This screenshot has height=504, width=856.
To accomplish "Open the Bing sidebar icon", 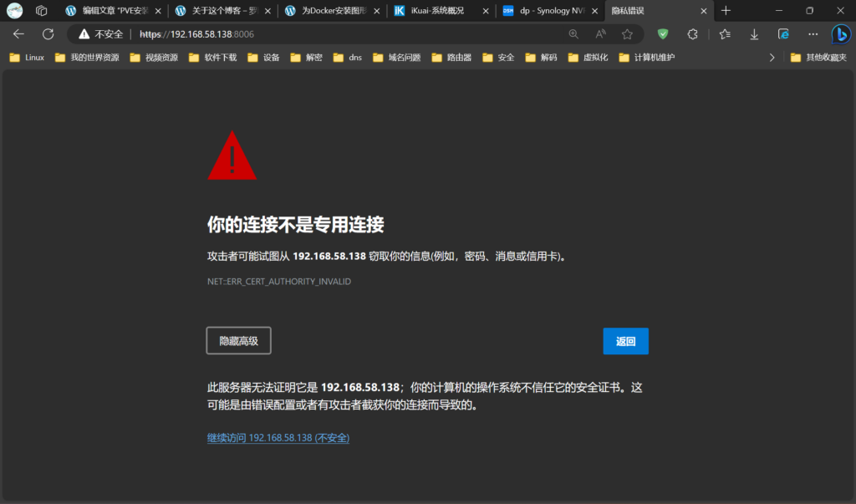I will pos(840,34).
